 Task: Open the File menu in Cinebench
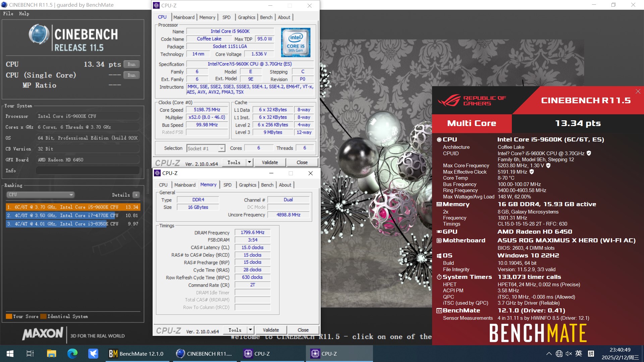[8, 14]
